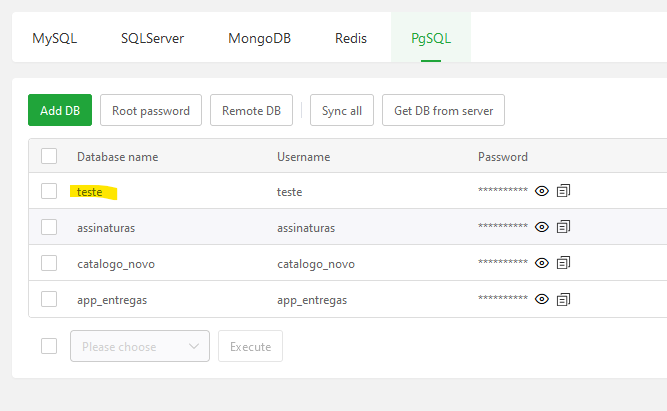Copy password of teste database
Viewport: 667px width, 411px height.
coord(563,191)
